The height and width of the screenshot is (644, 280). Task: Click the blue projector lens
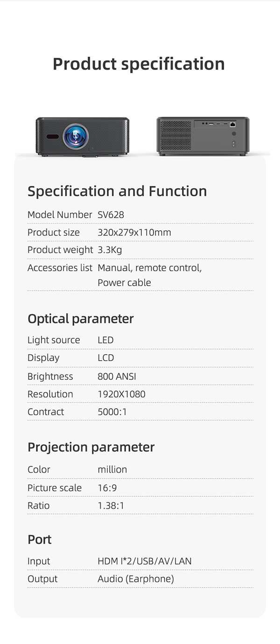[x=75, y=136]
